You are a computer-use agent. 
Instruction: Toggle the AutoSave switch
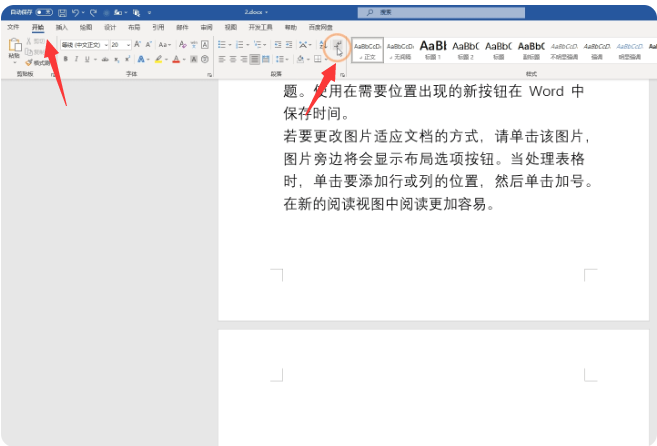pyautogui.click(x=43, y=11)
